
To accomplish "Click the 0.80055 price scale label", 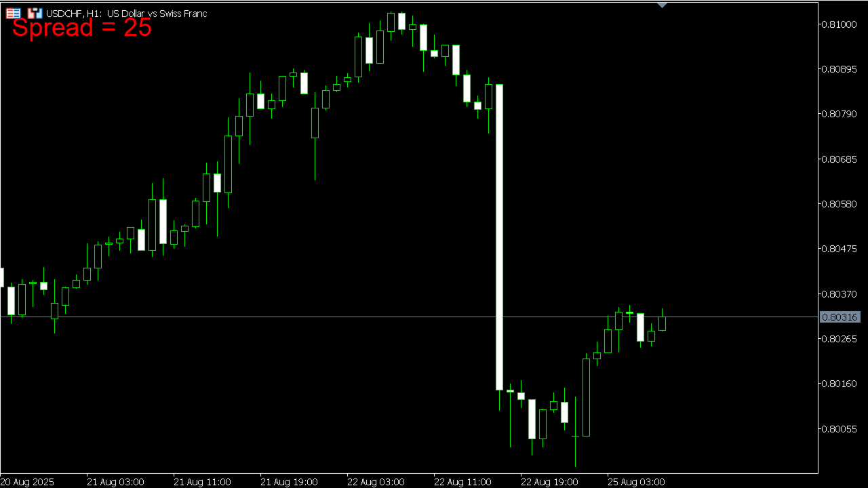I will (x=840, y=429).
